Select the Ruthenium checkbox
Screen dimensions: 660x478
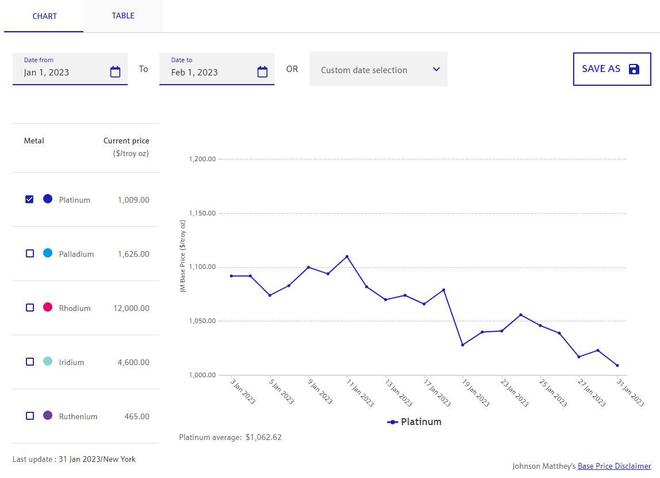30,416
